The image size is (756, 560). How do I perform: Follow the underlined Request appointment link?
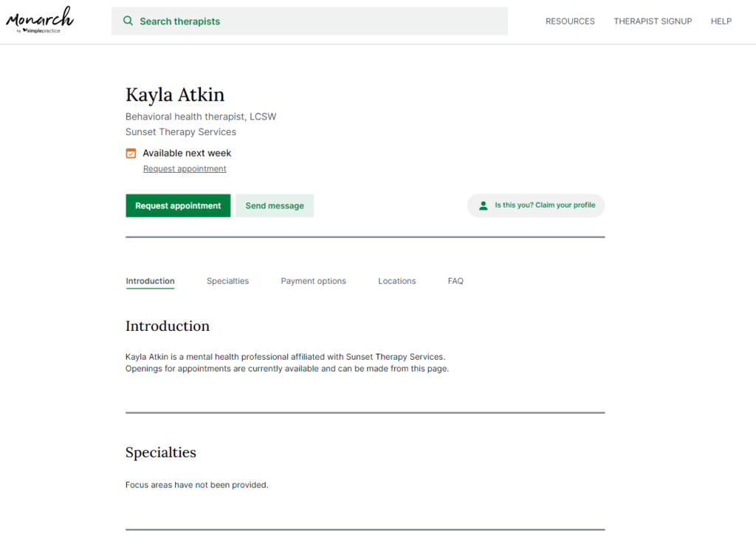[x=185, y=169]
